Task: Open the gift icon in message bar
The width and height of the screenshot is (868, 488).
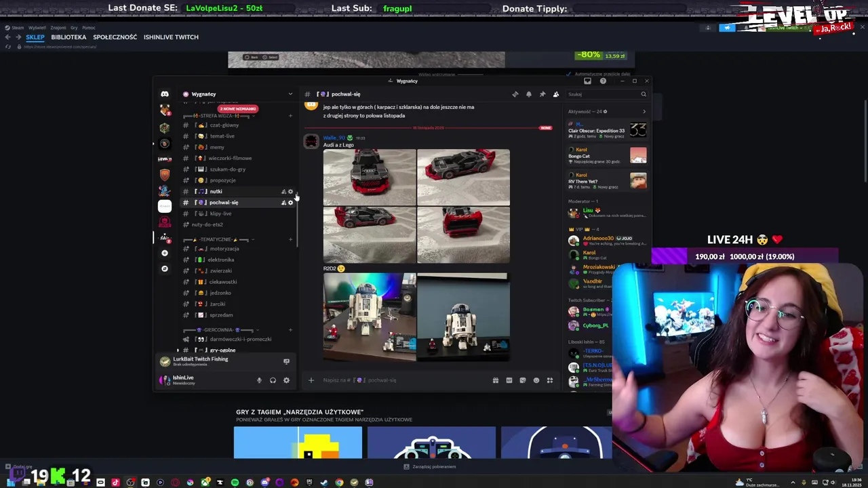Action: 496,380
